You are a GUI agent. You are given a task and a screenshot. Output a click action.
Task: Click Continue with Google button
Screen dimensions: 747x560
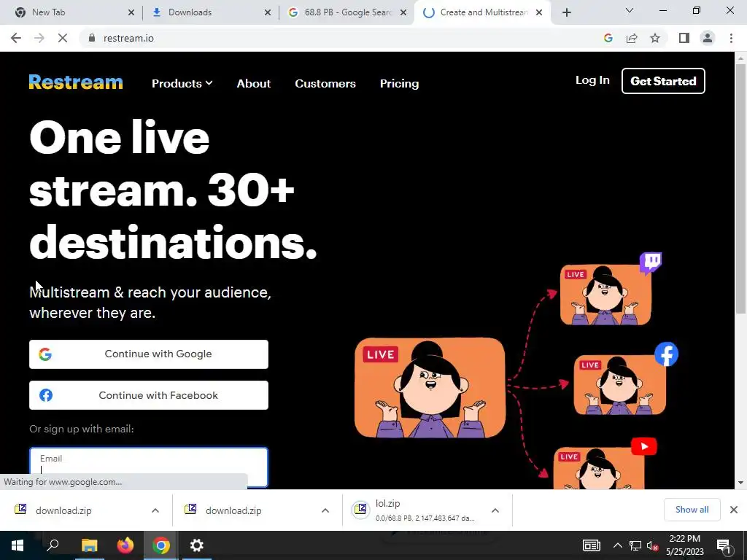[149, 354]
